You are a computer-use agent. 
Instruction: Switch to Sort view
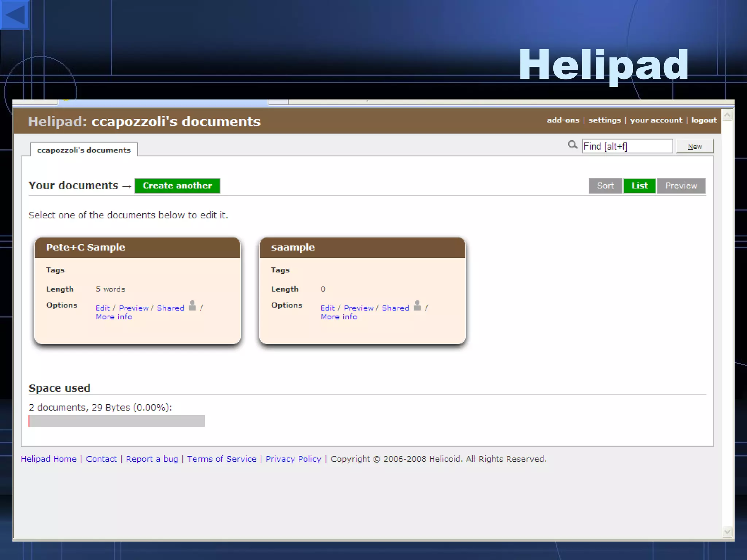click(x=605, y=186)
